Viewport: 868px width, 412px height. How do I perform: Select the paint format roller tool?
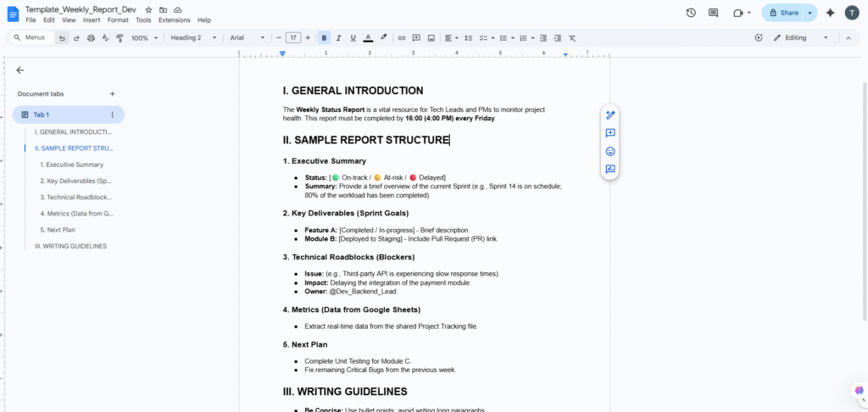tap(120, 38)
